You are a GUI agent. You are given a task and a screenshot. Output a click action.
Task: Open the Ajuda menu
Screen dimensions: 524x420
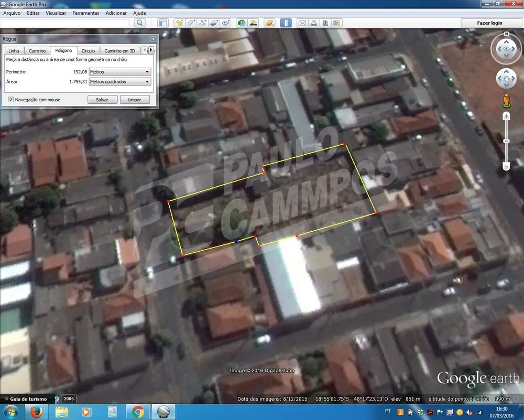[139, 13]
